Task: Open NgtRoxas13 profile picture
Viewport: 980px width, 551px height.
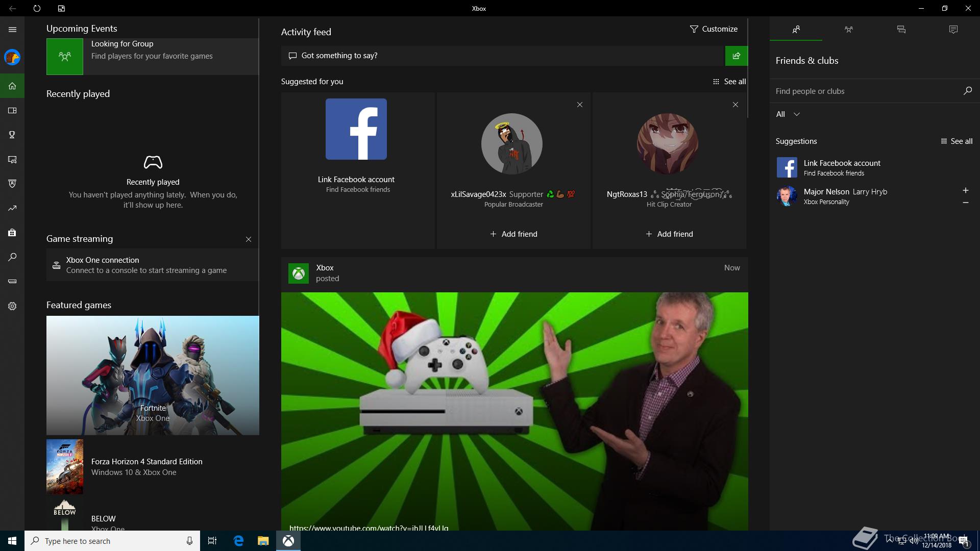Action: [668, 144]
